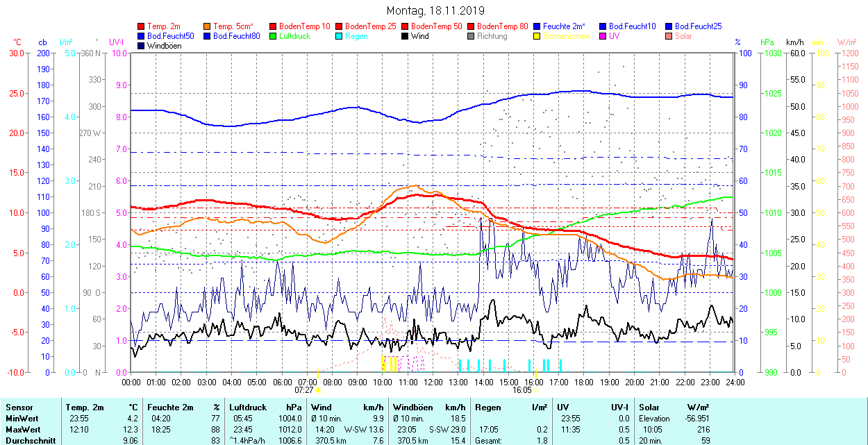Click the magenta UV legend swatch
Screen dimensions: 868x445
coord(603,36)
